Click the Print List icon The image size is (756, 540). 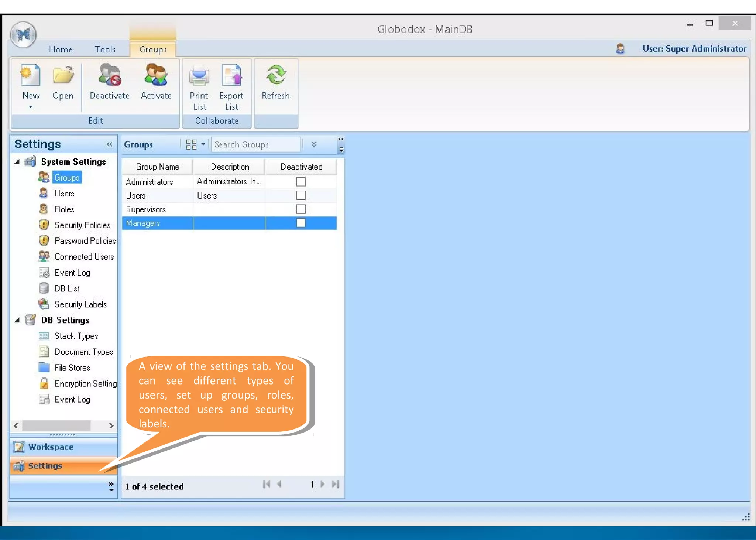click(x=199, y=75)
